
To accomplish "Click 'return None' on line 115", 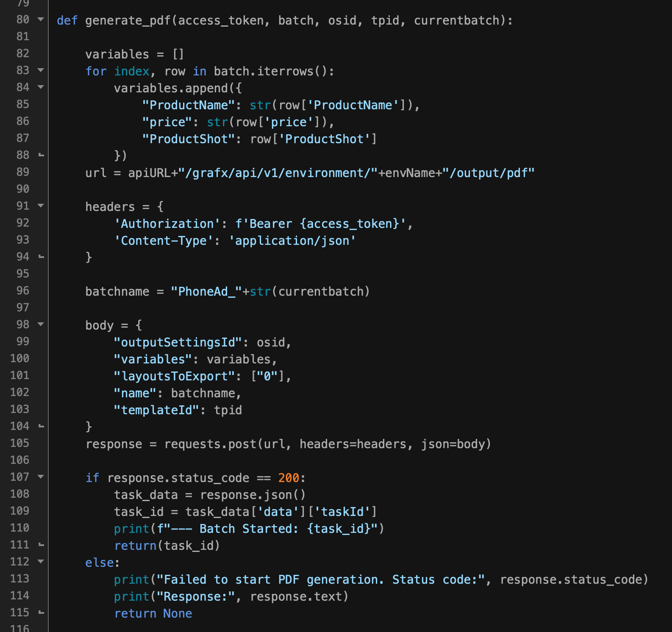I will point(153,613).
